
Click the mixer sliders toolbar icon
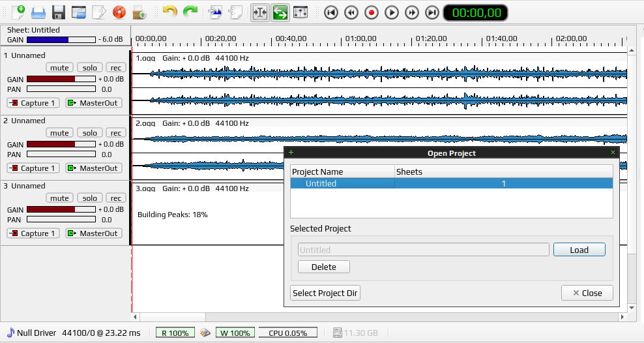pos(300,12)
